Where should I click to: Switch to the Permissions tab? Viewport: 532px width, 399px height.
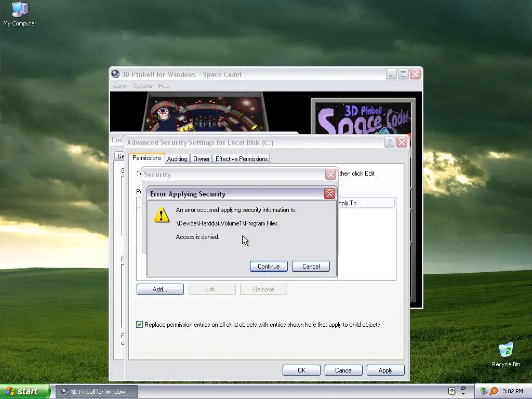[147, 158]
